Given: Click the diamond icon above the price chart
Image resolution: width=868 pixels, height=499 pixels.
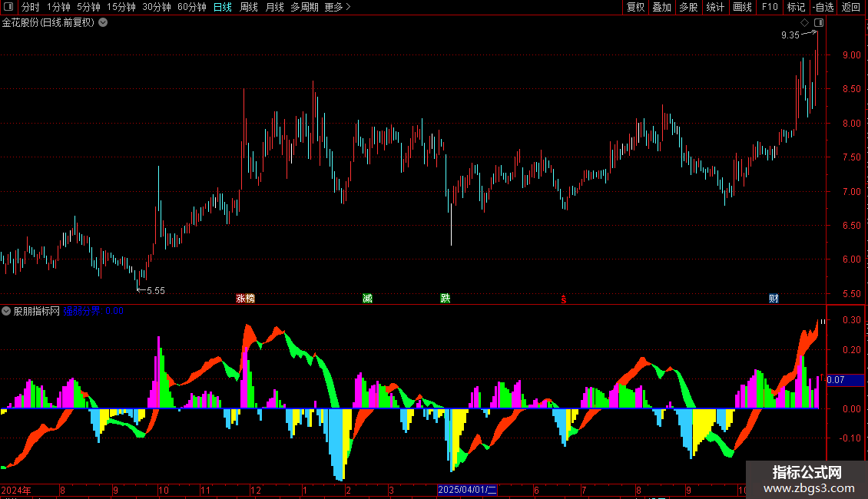Looking at the screenshot, I should pos(805,23).
